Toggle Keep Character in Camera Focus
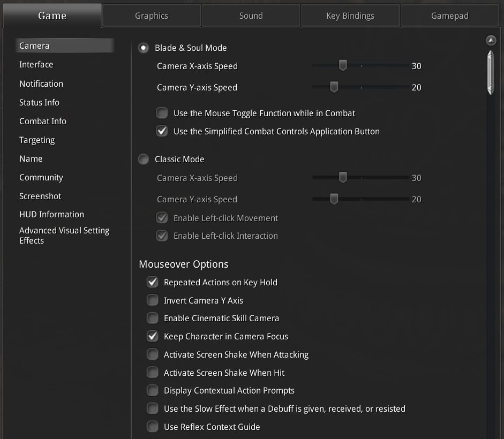504x439 pixels. pyautogui.click(x=153, y=337)
